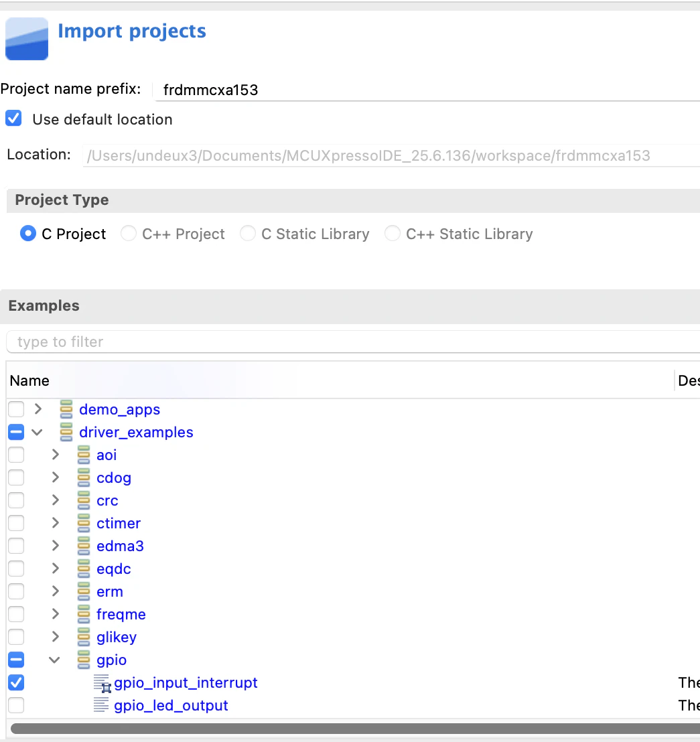Check the gpio_led_output checkbox
Screen dimensions: 700x742
(x=16, y=705)
